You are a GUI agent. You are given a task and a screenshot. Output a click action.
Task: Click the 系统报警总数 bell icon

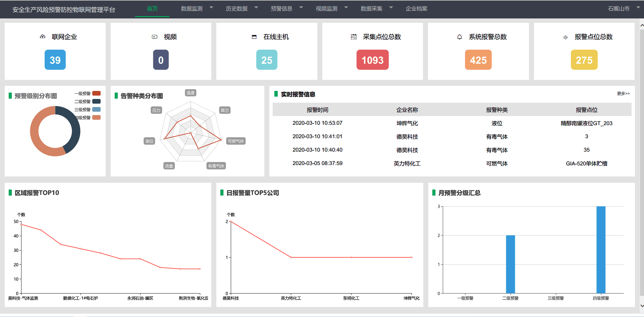[459, 37]
